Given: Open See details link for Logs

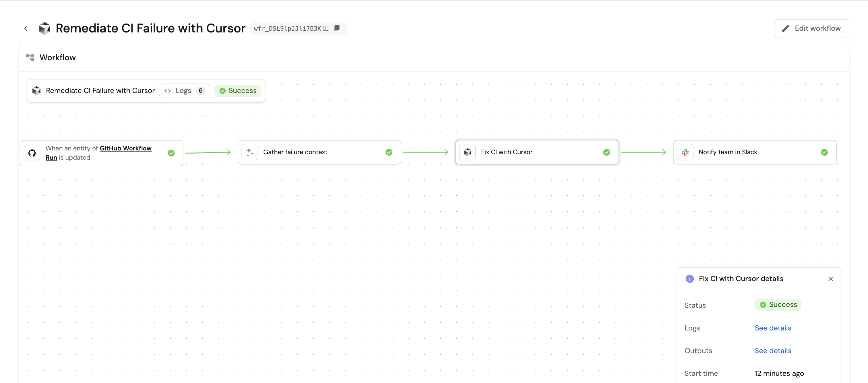Looking at the screenshot, I should click(773, 328).
